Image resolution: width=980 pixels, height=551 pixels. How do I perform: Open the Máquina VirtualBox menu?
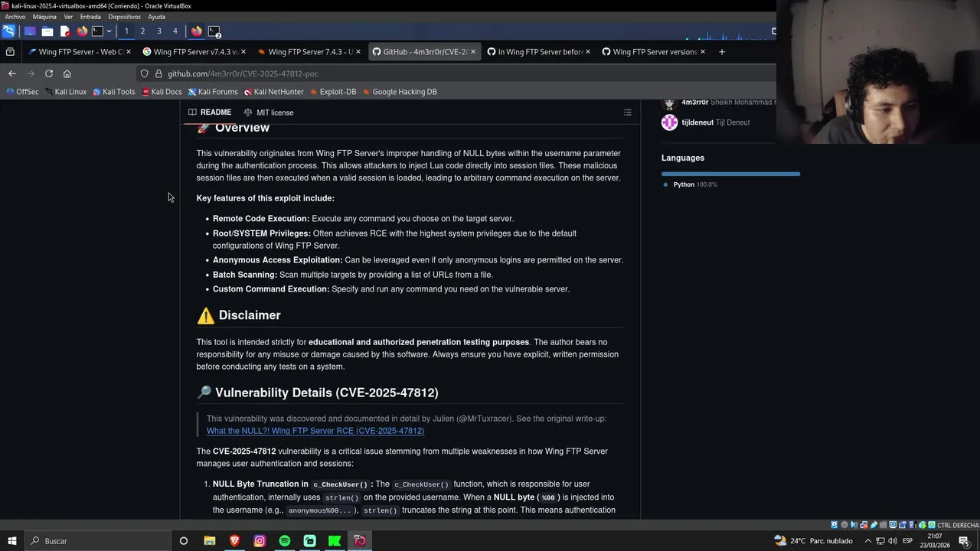44,17
